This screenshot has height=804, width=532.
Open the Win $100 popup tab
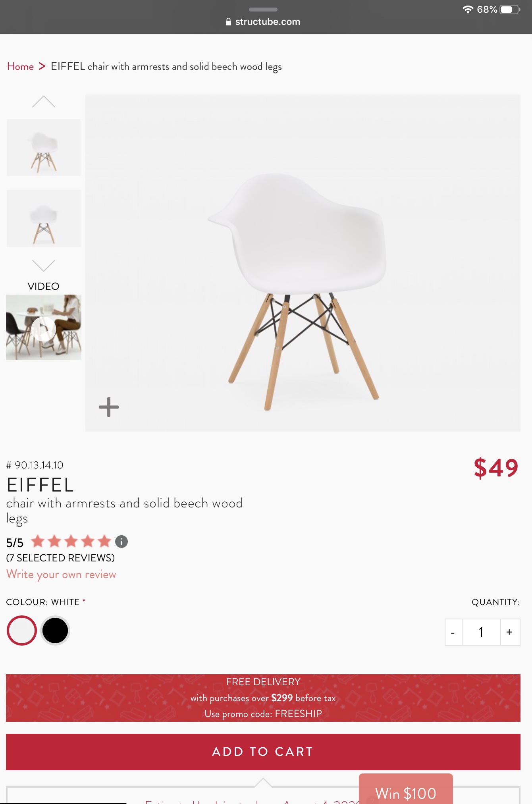click(x=406, y=789)
